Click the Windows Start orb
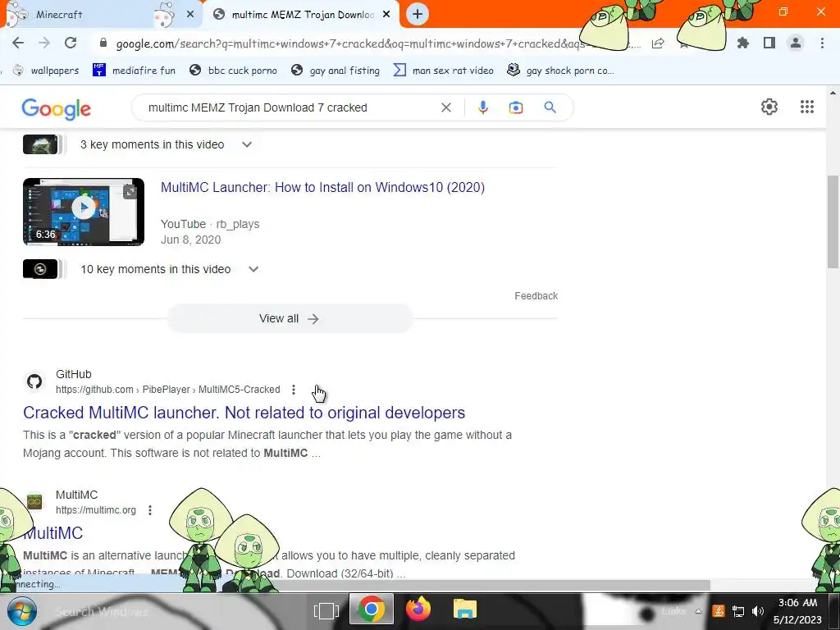 (x=22, y=610)
